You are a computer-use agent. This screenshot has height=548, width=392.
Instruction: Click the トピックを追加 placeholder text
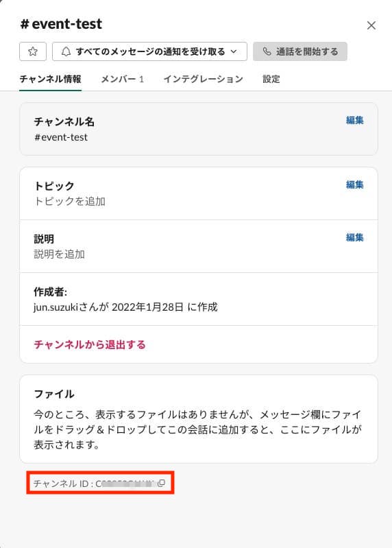[x=69, y=202]
